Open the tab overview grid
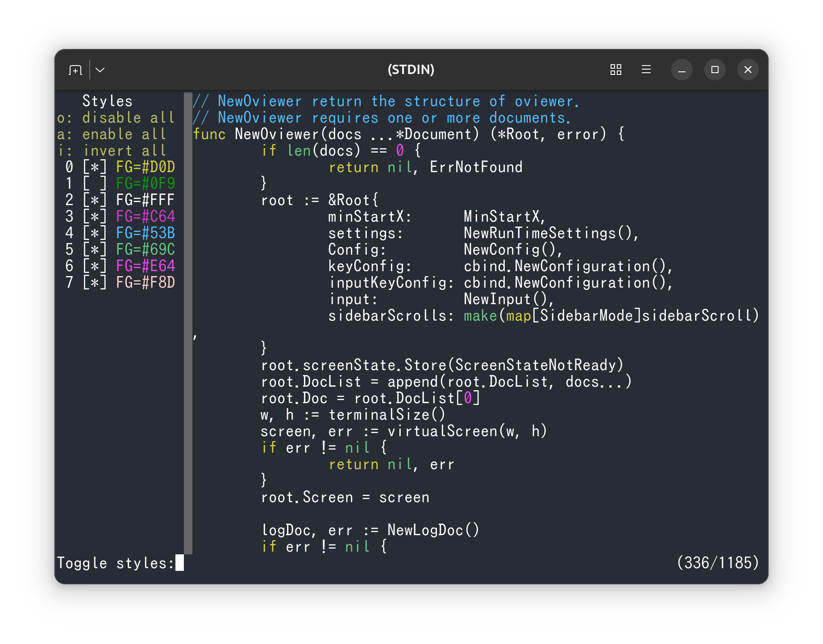The image size is (823, 644). [616, 70]
